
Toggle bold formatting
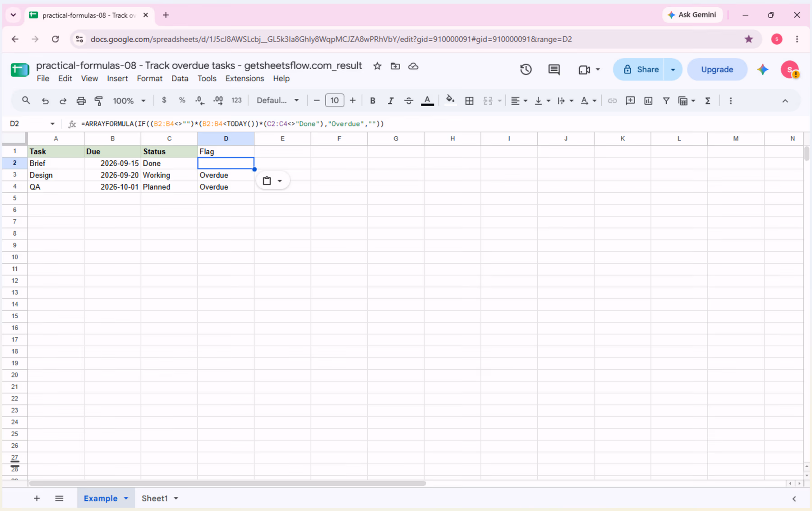[373, 100]
